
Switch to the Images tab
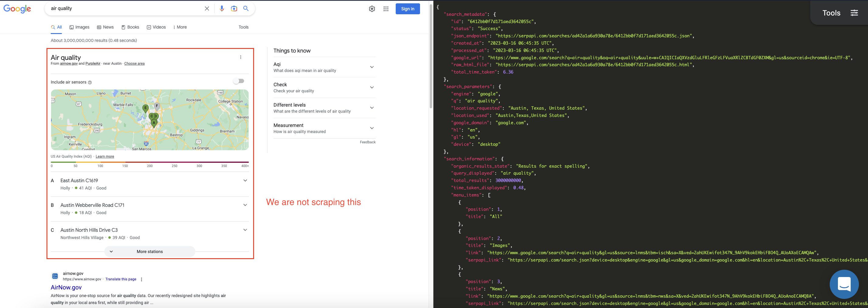pyautogui.click(x=79, y=27)
